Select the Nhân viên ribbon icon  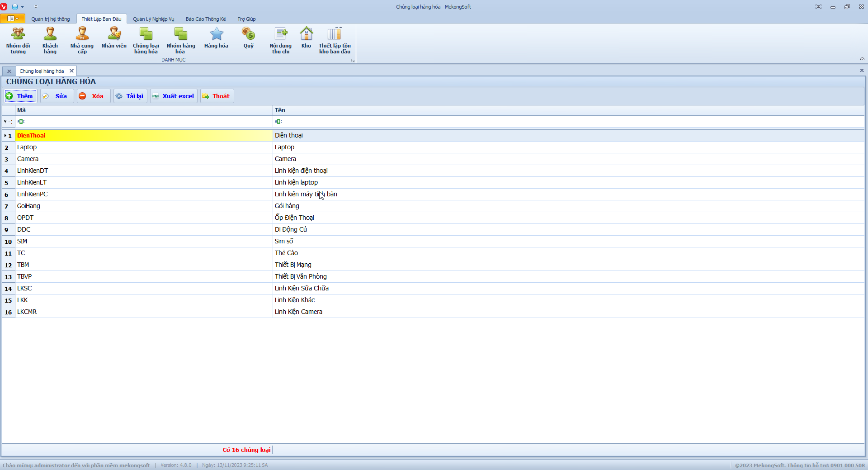pyautogui.click(x=114, y=38)
